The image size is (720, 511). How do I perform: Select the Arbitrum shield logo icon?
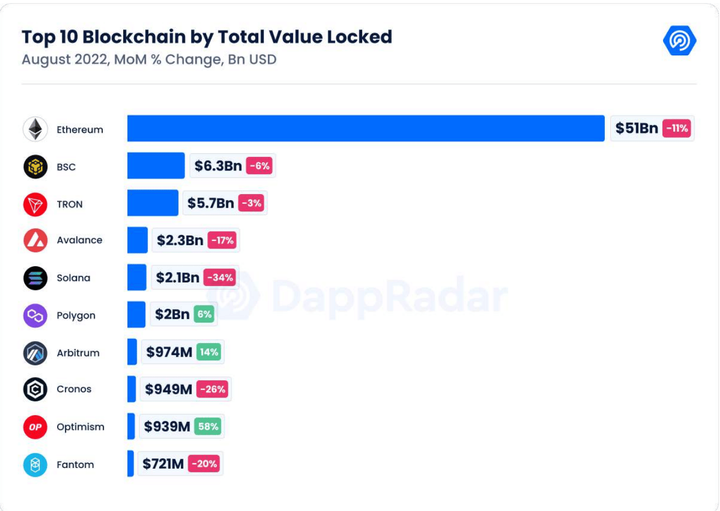(35, 353)
